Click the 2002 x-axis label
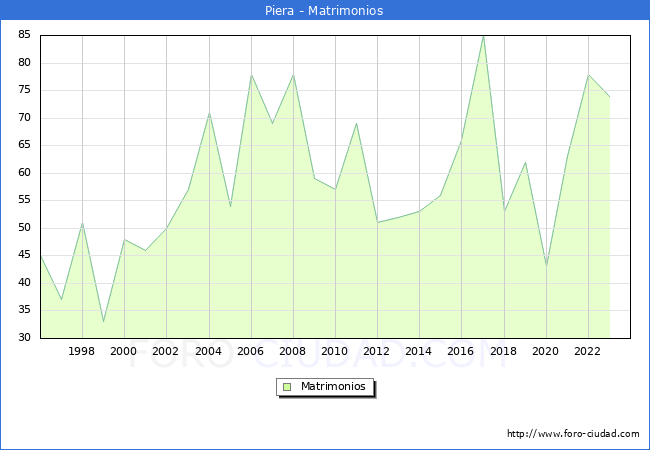Image resolution: width=650 pixels, height=450 pixels. click(166, 351)
